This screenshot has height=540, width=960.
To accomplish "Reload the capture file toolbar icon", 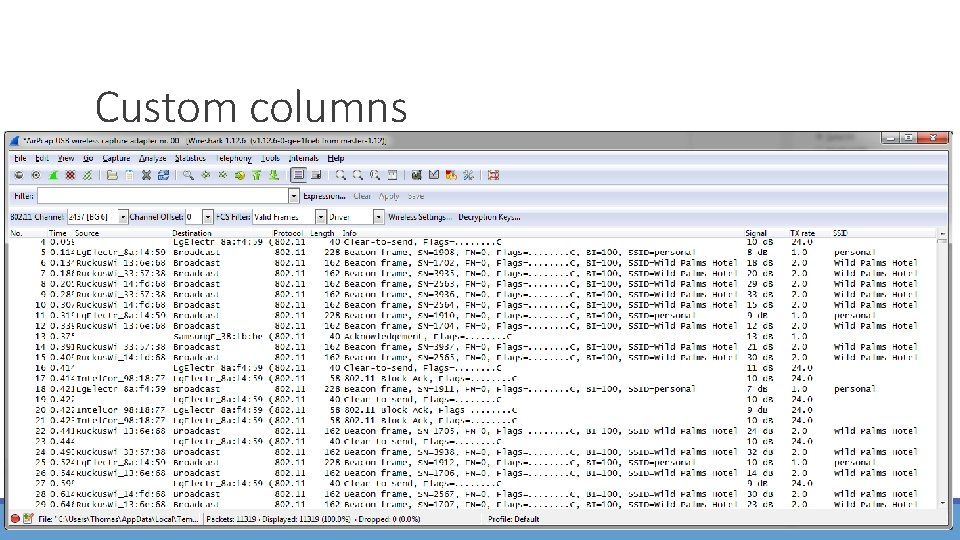I will [163, 175].
